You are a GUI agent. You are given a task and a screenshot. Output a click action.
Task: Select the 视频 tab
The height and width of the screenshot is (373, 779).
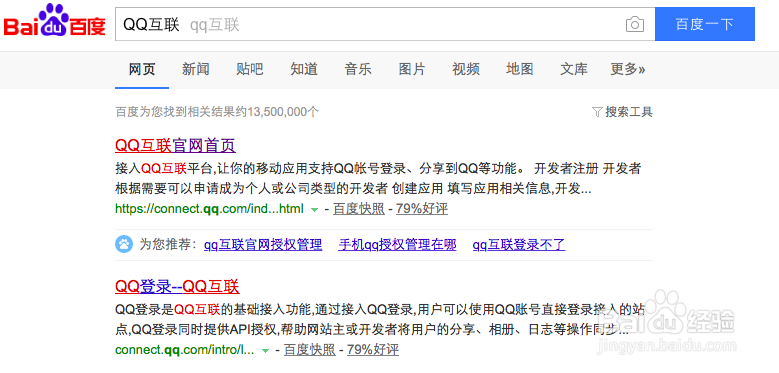point(466,69)
